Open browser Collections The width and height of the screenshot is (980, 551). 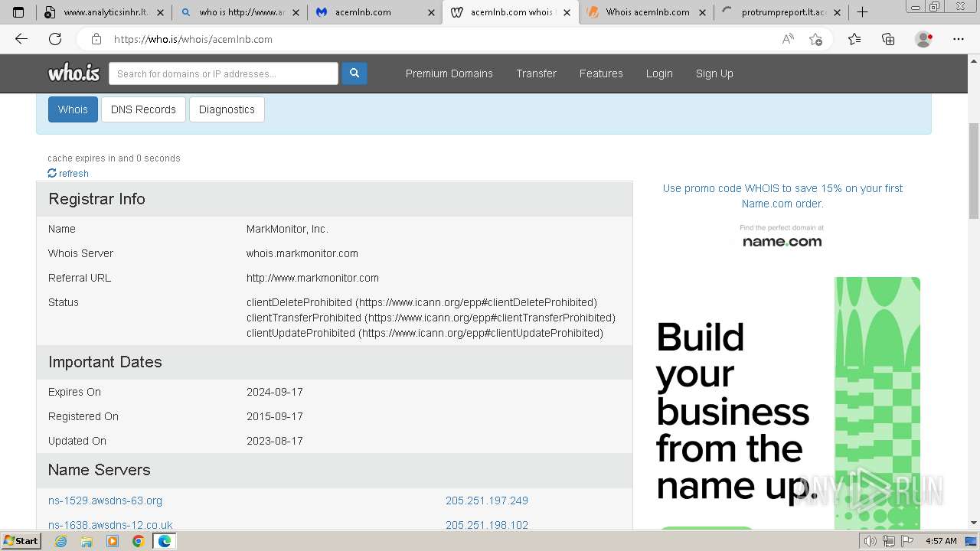(888, 39)
